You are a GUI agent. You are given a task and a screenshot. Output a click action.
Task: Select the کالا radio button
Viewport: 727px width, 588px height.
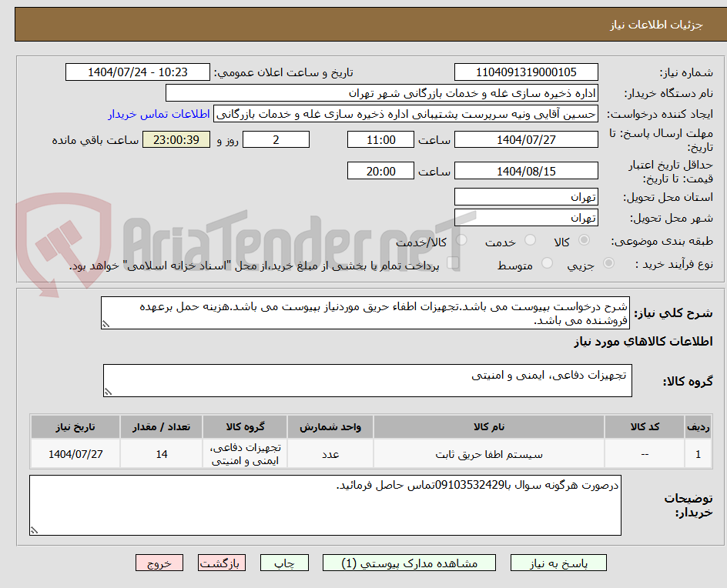point(583,240)
